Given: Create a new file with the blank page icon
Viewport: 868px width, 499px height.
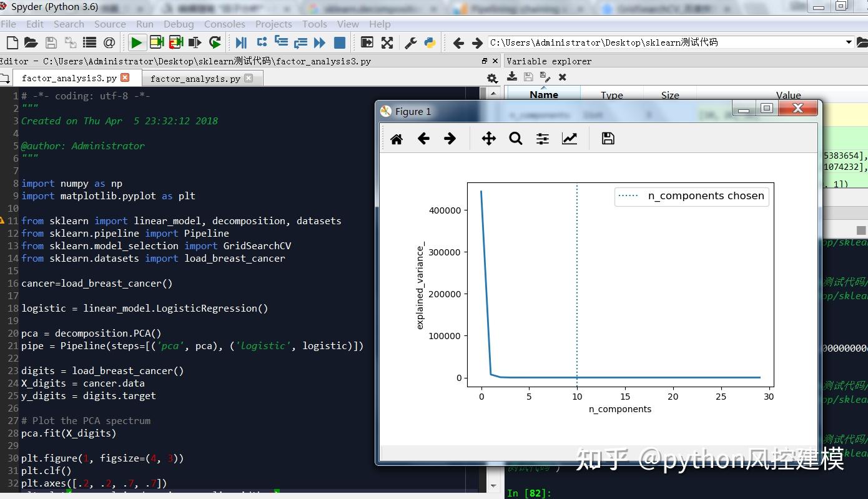Looking at the screenshot, I should coord(11,42).
